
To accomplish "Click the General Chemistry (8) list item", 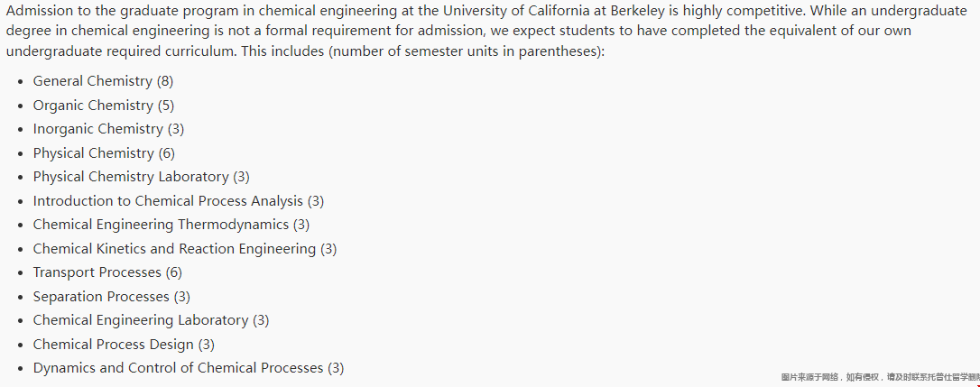I will [103, 81].
